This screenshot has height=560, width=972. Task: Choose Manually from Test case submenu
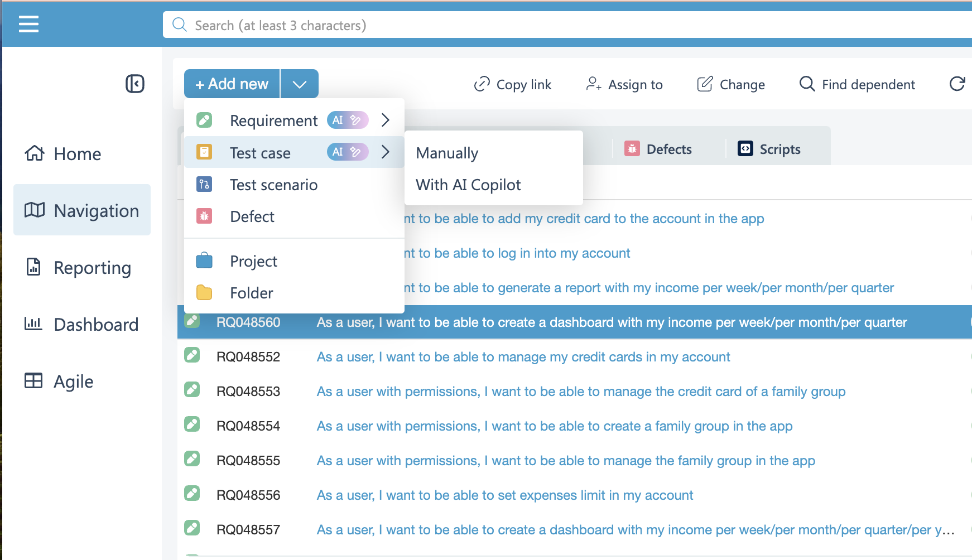pos(447,153)
